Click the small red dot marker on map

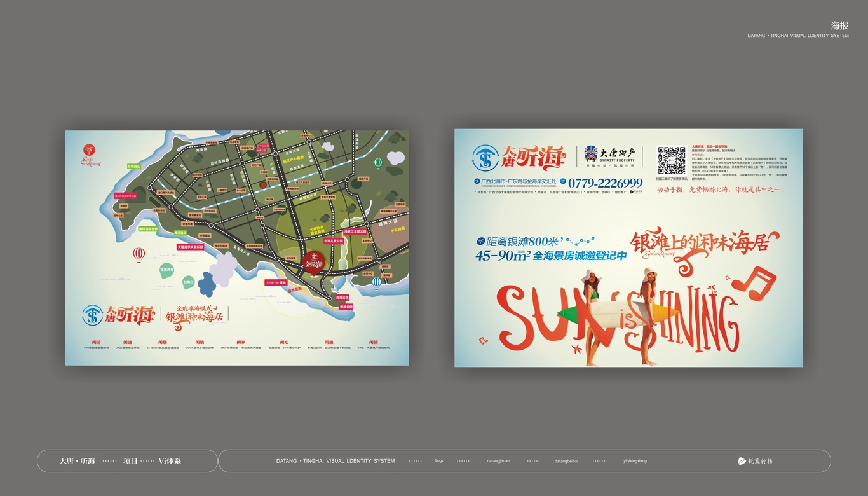263,185
